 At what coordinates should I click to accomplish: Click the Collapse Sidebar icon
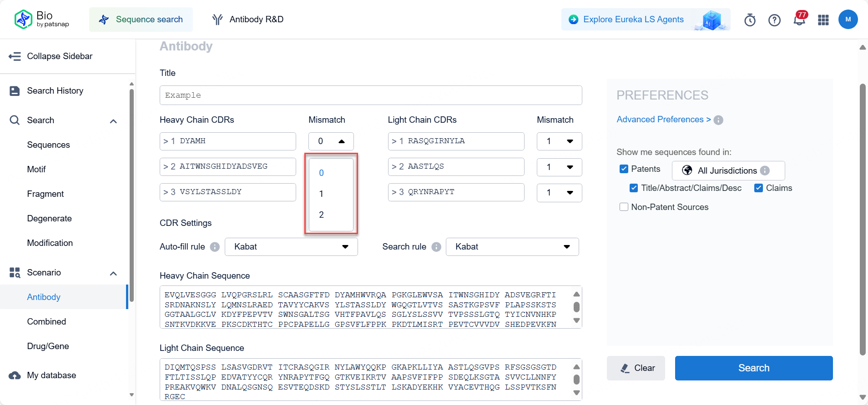pos(15,56)
